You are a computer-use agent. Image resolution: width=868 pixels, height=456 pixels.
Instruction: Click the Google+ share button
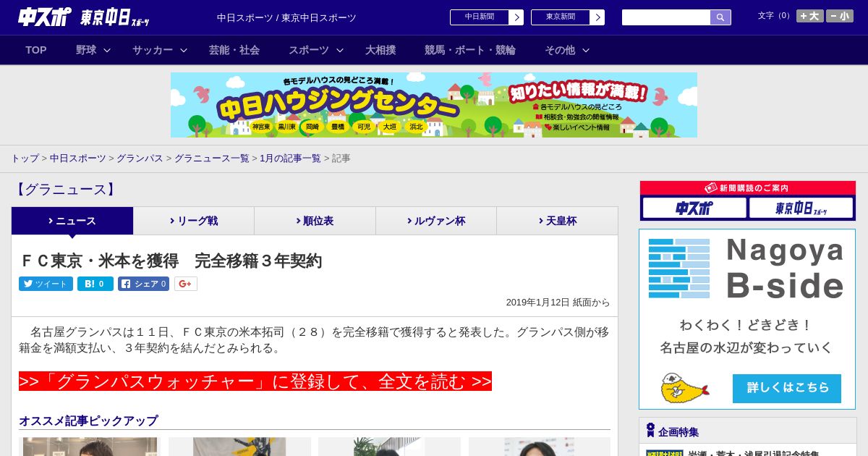pyautogui.click(x=185, y=284)
